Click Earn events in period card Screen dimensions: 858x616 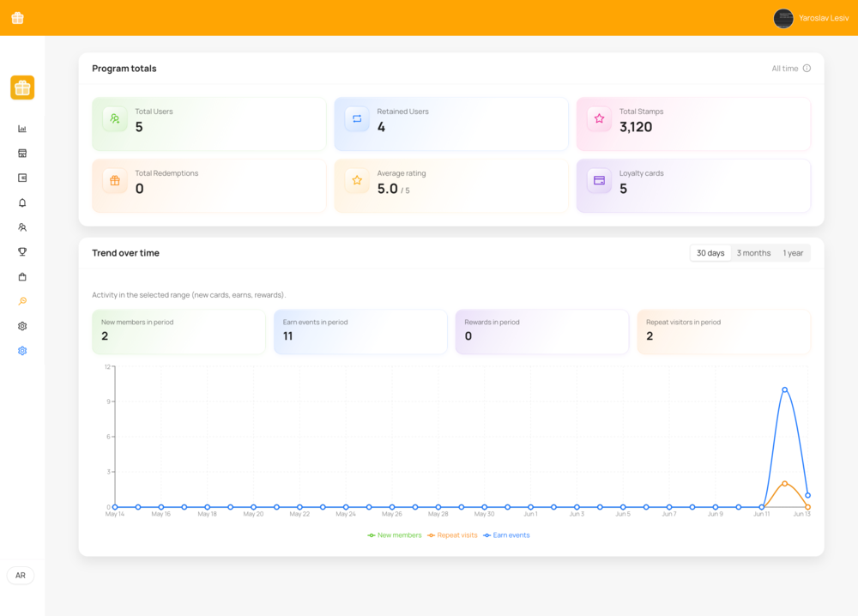click(x=360, y=332)
